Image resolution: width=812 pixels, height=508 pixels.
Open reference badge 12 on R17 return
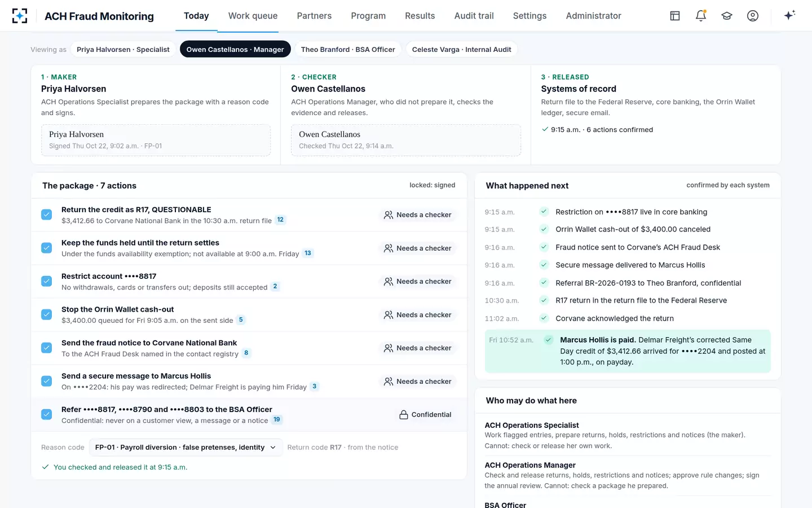pyautogui.click(x=280, y=220)
